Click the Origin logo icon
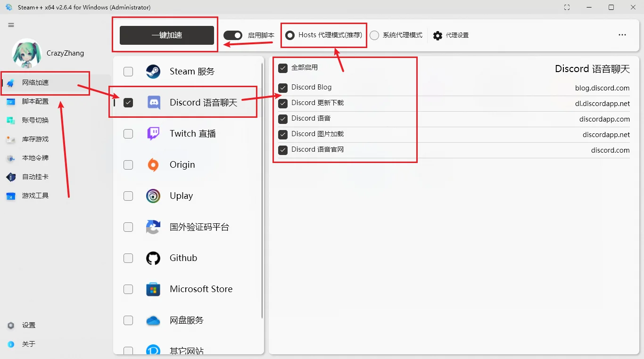This screenshot has height=359, width=644. point(153,165)
